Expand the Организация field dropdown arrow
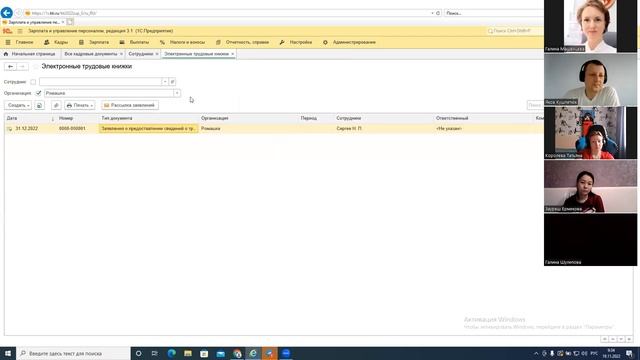 [x=177, y=93]
